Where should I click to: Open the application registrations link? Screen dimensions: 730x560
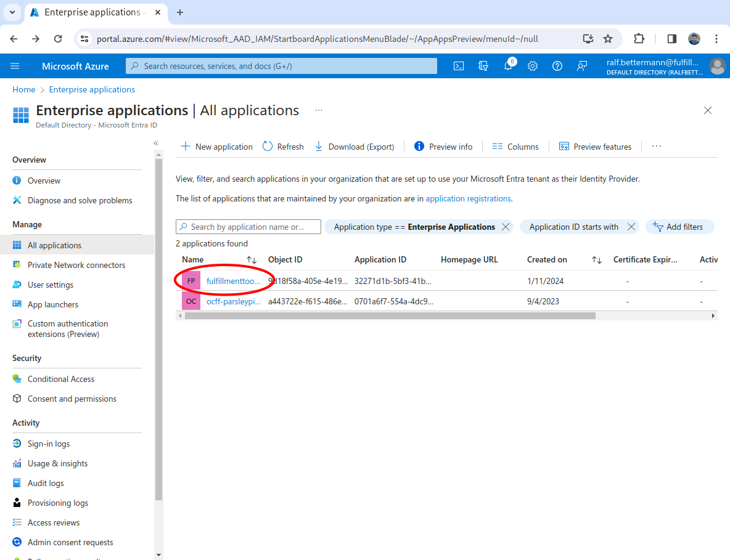coord(468,199)
